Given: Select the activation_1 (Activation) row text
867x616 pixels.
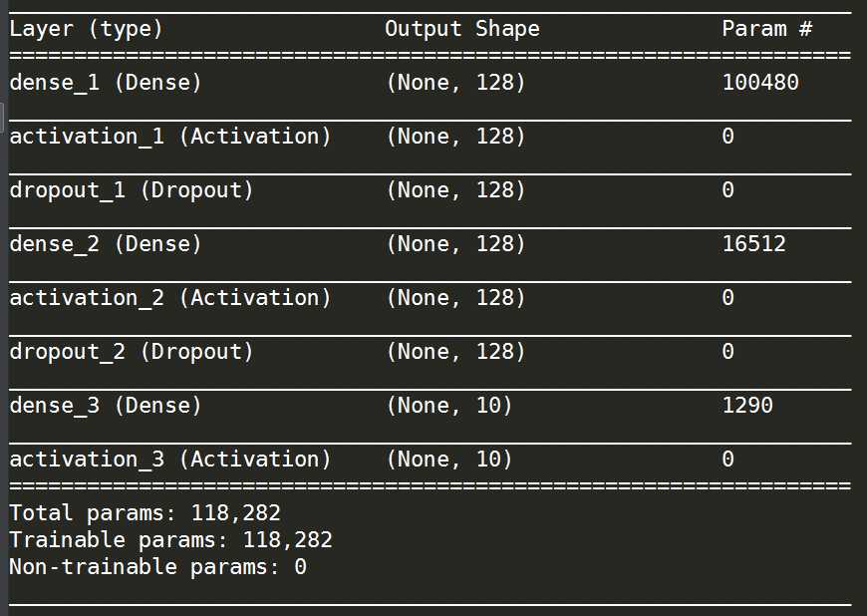Looking at the screenshot, I should [x=170, y=137].
